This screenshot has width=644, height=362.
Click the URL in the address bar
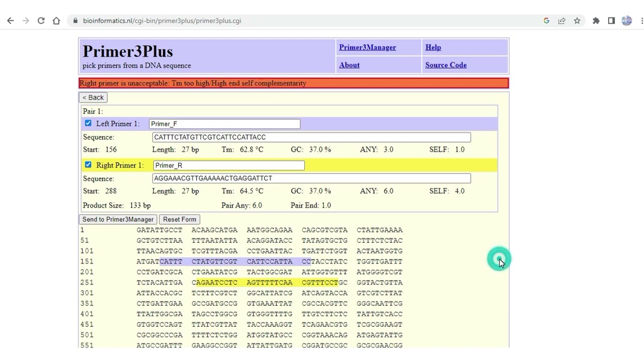[162, 21]
